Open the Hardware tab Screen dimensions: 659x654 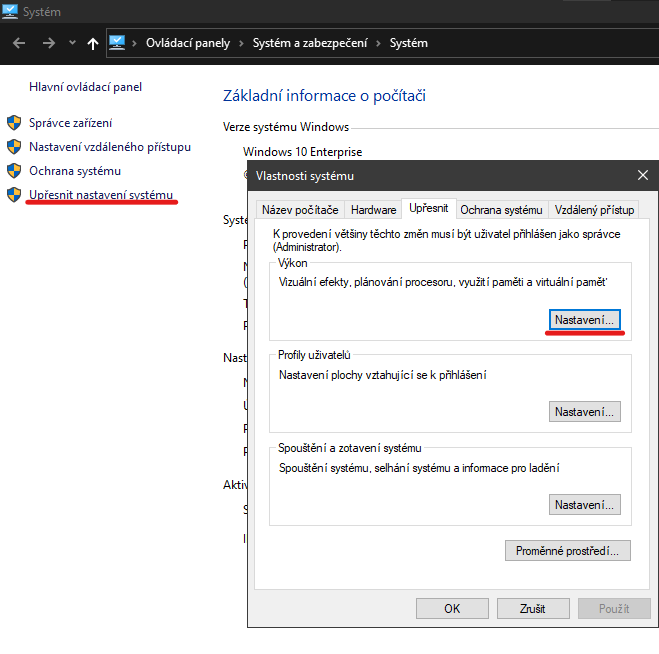point(373,210)
